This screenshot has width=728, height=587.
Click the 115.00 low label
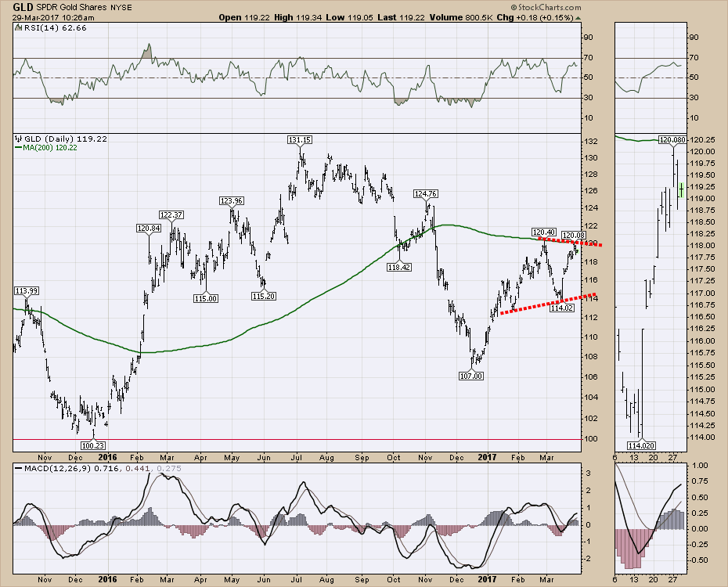tap(205, 298)
